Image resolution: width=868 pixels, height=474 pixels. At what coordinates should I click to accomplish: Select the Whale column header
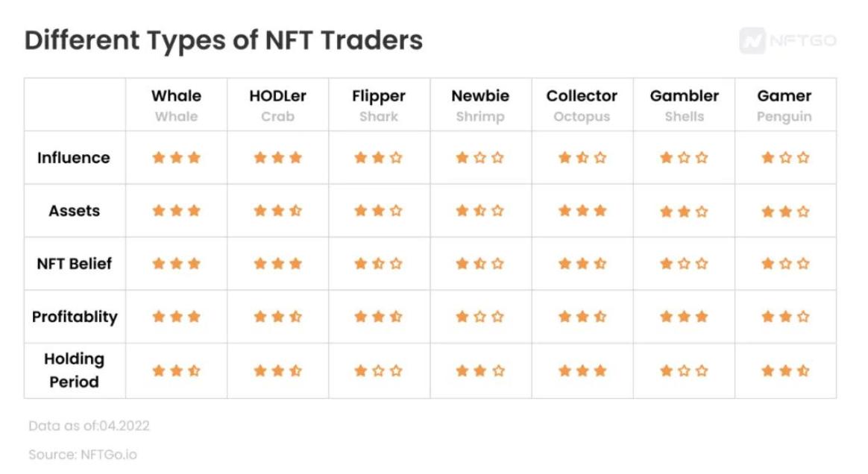176,105
